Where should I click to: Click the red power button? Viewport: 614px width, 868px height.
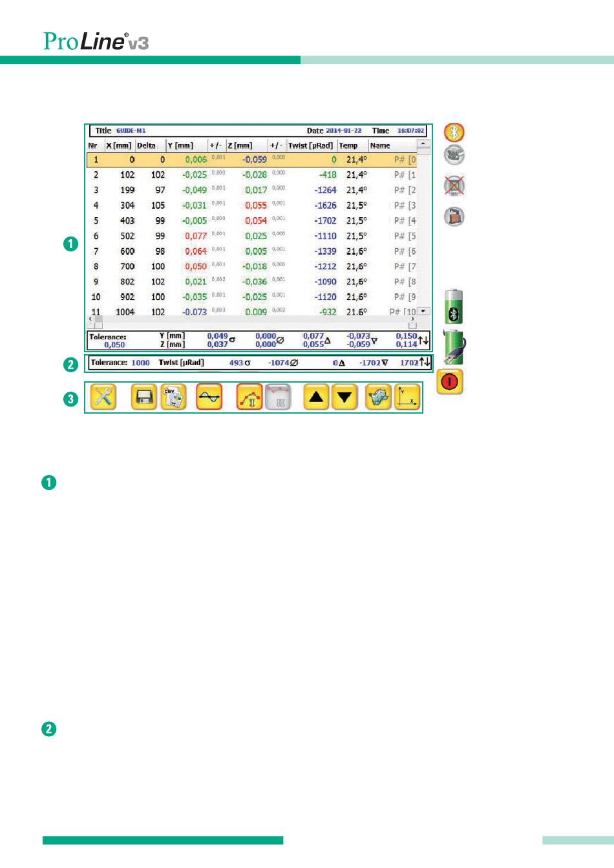[x=449, y=382]
